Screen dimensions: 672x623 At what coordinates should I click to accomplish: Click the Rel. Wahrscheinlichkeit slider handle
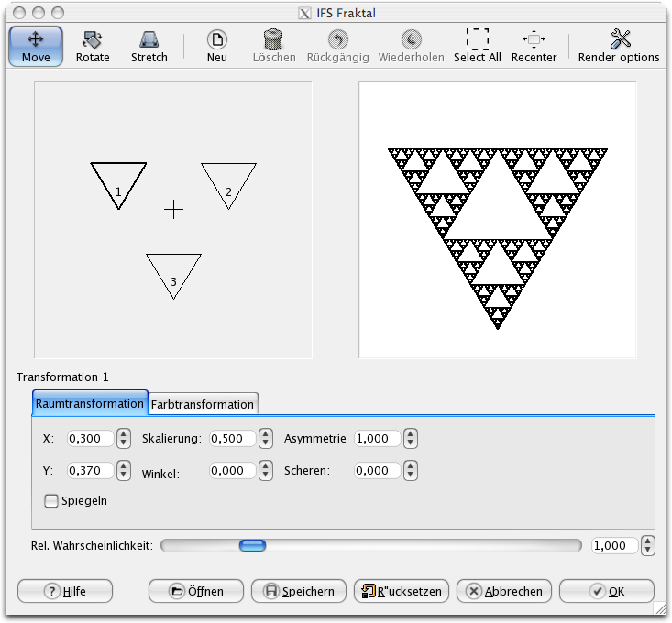tap(252, 546)
